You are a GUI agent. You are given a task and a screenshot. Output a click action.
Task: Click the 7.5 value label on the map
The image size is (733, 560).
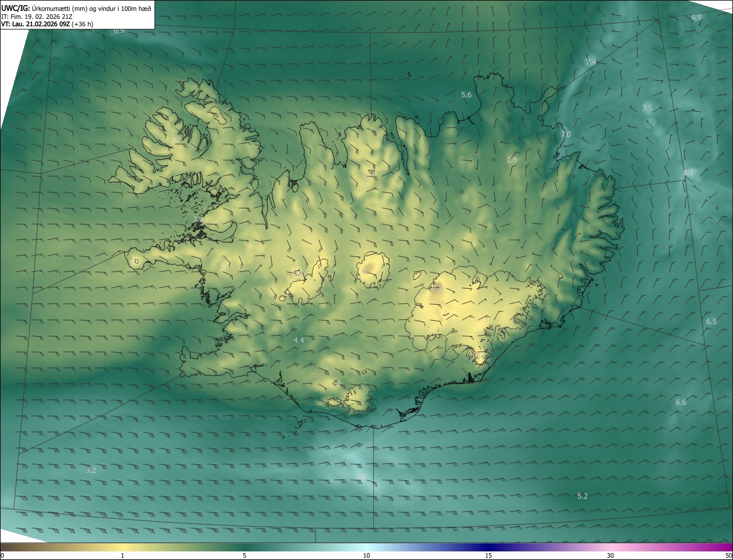pyautogui.click(x=647, y=108)
